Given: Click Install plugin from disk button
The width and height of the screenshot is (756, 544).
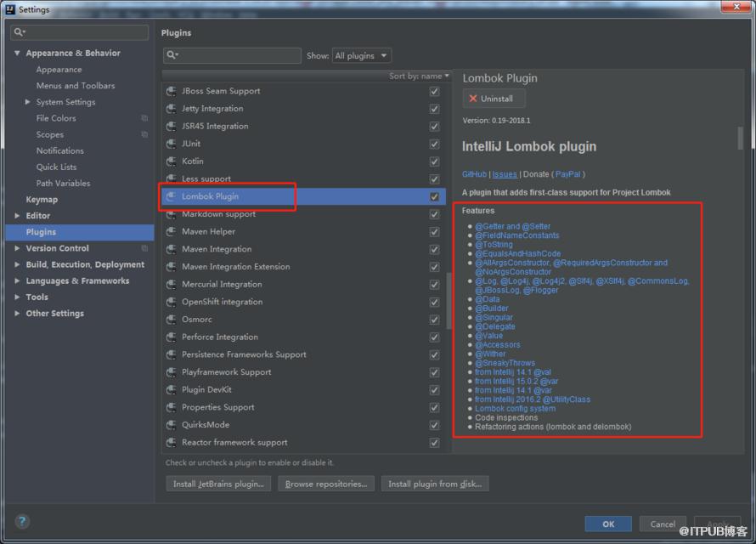Looking at the screenshot, I should point(435,484).
